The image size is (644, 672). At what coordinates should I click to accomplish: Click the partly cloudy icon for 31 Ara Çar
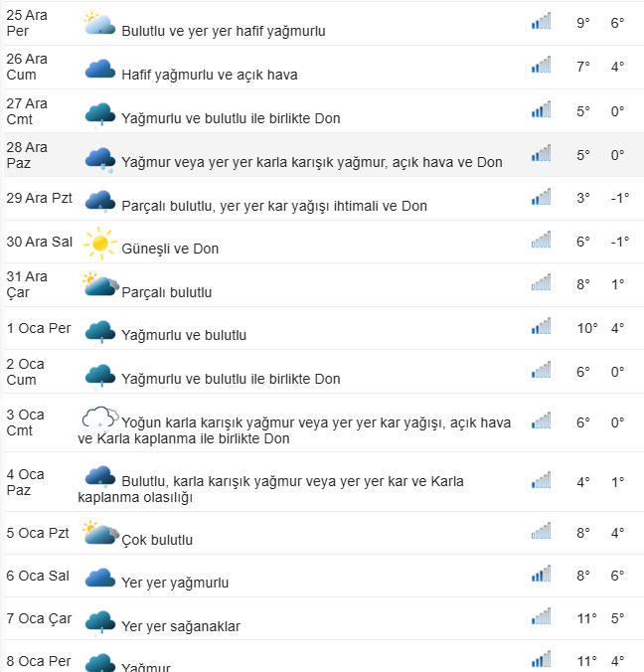click(100, 283)
